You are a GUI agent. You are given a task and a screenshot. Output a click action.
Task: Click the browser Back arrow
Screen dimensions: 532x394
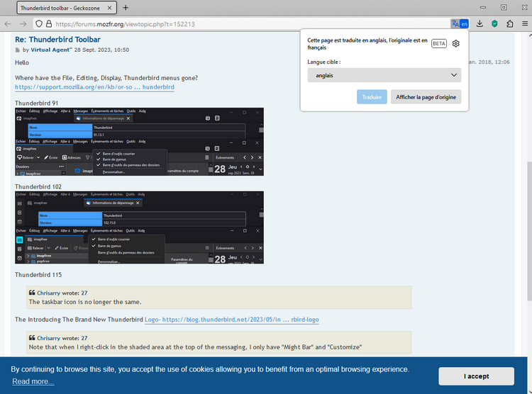[x=8, y=23]
